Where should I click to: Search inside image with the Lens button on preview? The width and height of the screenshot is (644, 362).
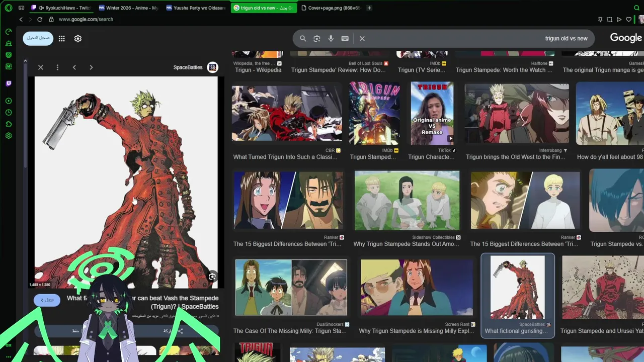pos(212,277)
